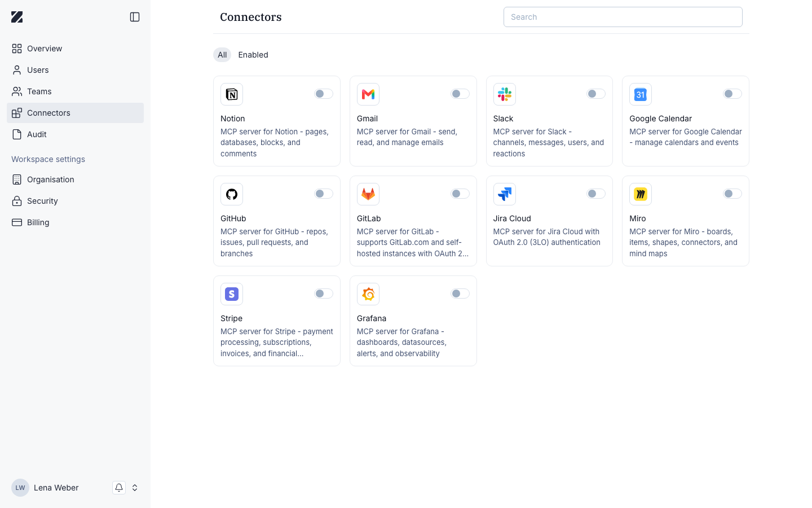Image resolution: width=812 pixels, height=508 pixels.
Task: Click the GitHub connector icon
Action: point(232,194)
